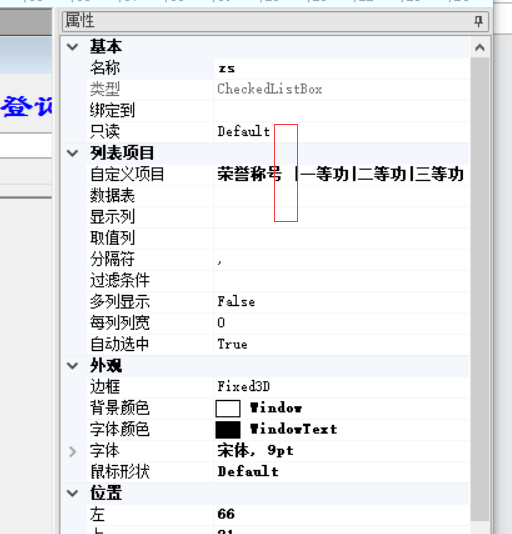Collapse the 基本 section
The height and width of the screenshot is (534, 512).
73,47
